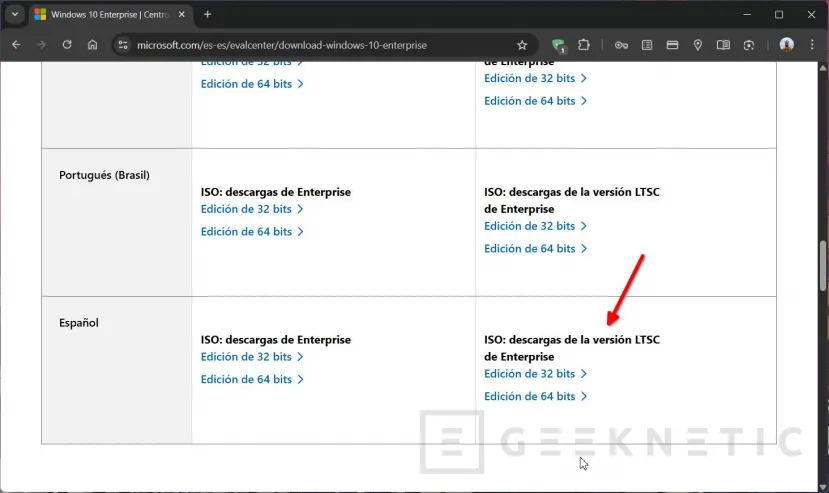The width and height of the screenshot is (829, 493).
Task: Maximize the browser window
Action: [779, 14]
